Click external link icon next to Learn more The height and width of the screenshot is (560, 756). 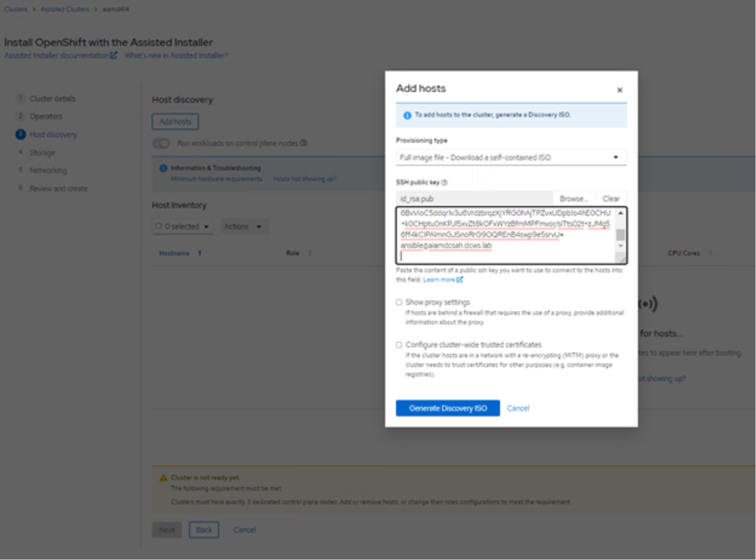460,280
